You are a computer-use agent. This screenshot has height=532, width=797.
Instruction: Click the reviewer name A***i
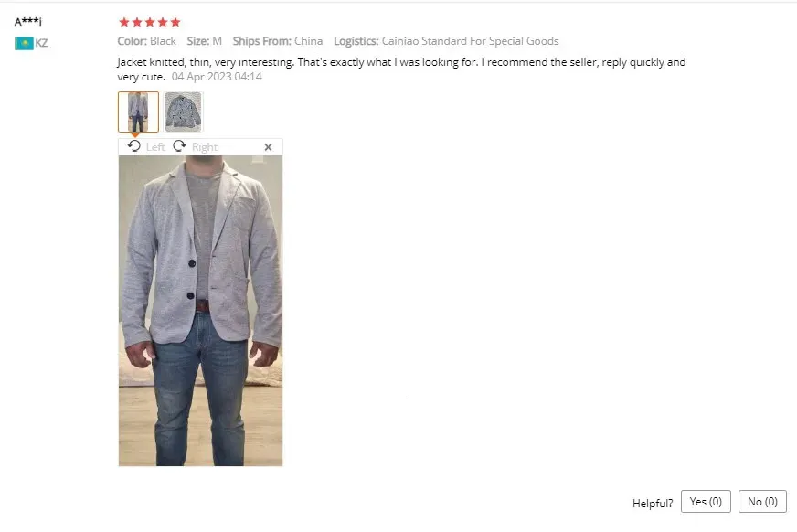click(28, 22)
